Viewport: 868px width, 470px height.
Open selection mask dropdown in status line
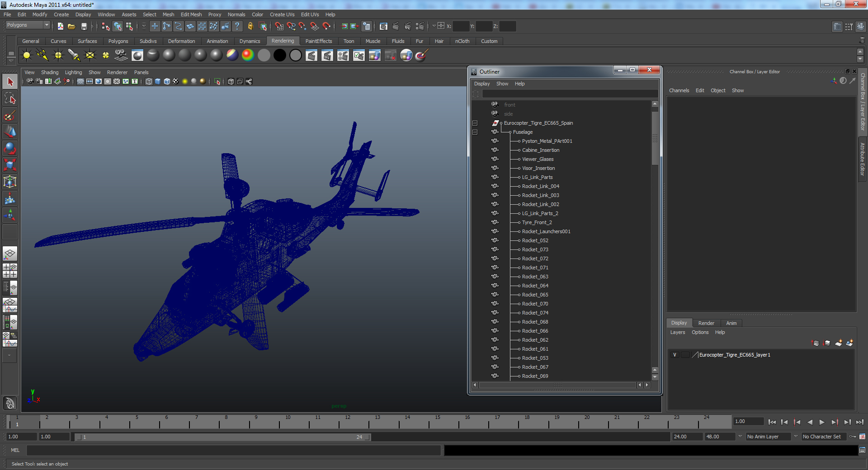point(144,26)
